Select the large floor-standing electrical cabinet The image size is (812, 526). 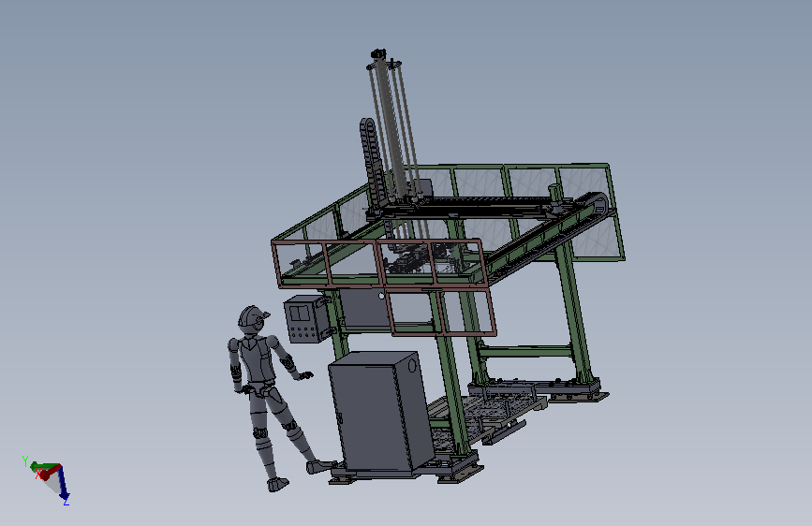(x=380, y=413)
